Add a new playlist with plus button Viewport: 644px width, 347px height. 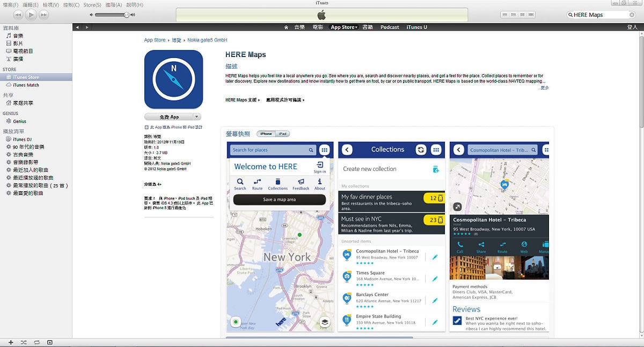(11, 342)
